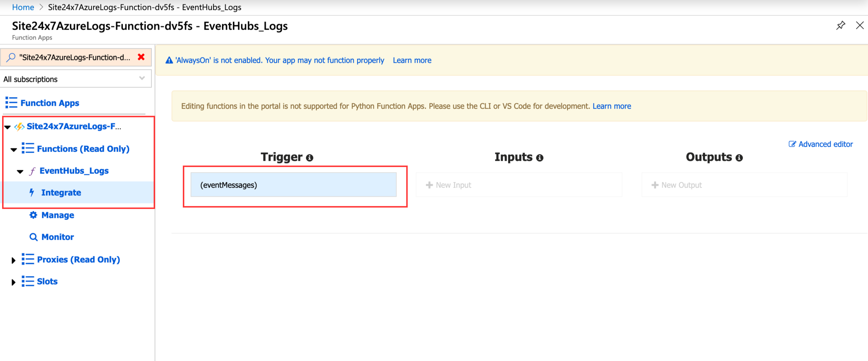Click the f icon beside EventHubs_Logs
This screenshot has width=868, height=361.
click(32, 171)
